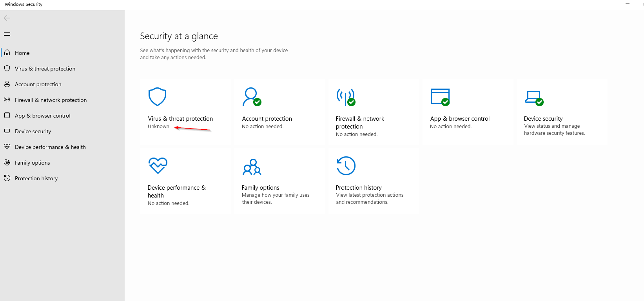Minimize the Windows Security window
The width and height of the screenshot is (644, 301).
coord(628,4)
